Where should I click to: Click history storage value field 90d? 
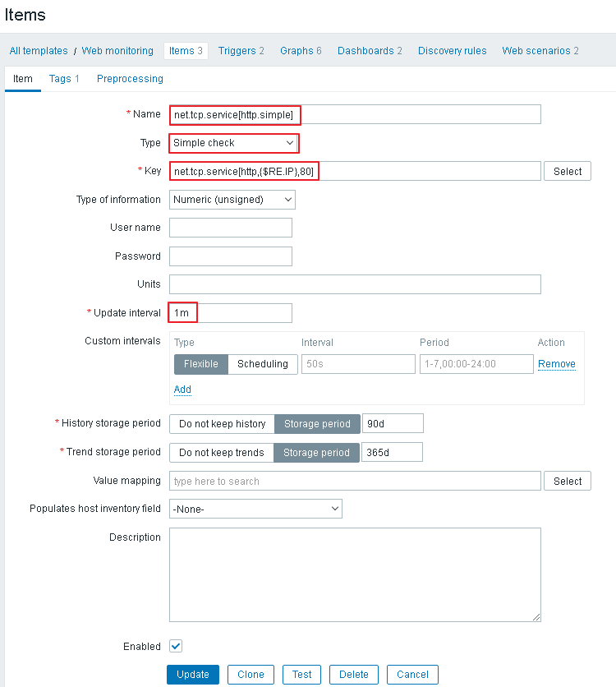[393, 424]
